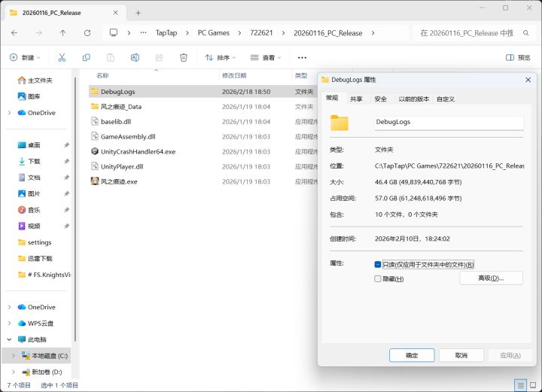542x392 pixels.
Task: Open the 音乐 Music quick access item
Action: pos(29,210)
